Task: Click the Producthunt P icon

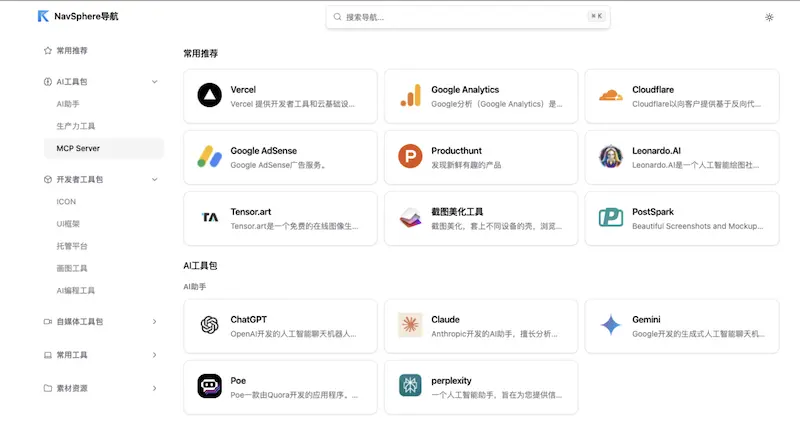Action: [x=410, y=157]
